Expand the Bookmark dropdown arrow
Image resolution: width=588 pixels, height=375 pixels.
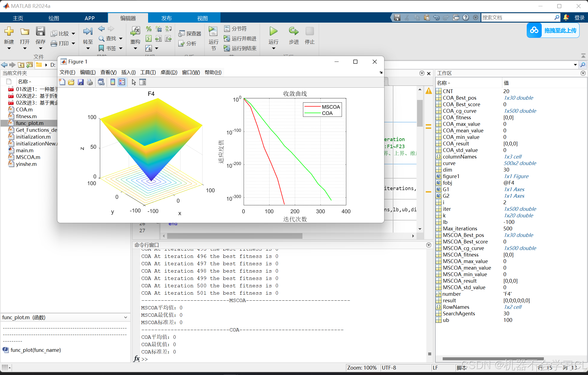tap(121, 48)
